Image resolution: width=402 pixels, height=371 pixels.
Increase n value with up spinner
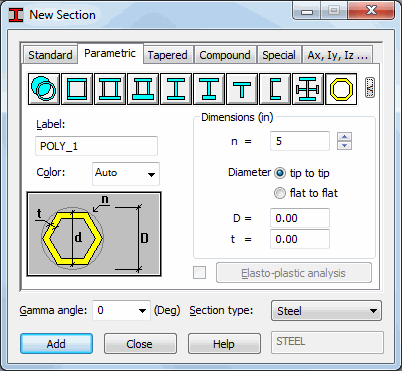click(345, 137)
